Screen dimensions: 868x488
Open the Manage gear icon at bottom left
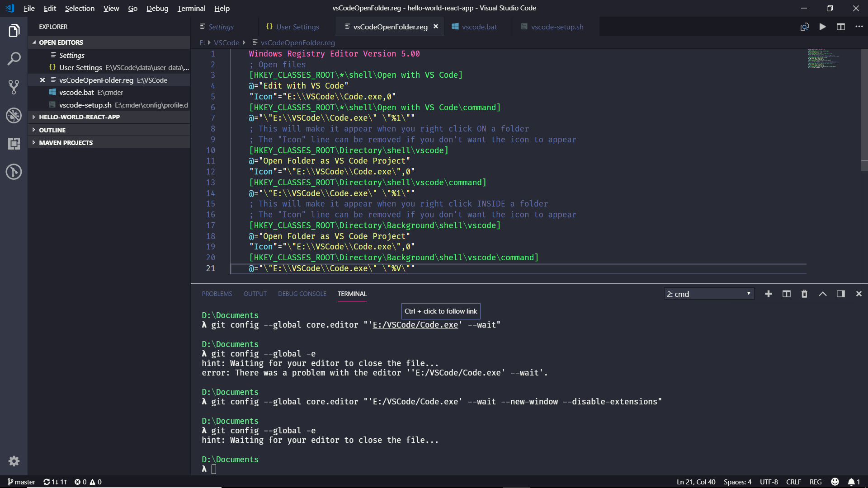(14, 461)
